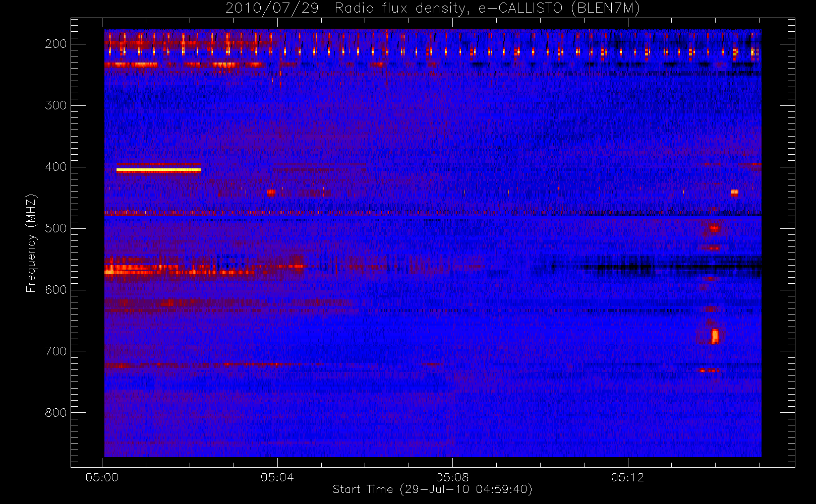Click the 'Start Time (29-Jul-10 04:59:40)' label
816x504 pixels.
(x=433, y=489)
